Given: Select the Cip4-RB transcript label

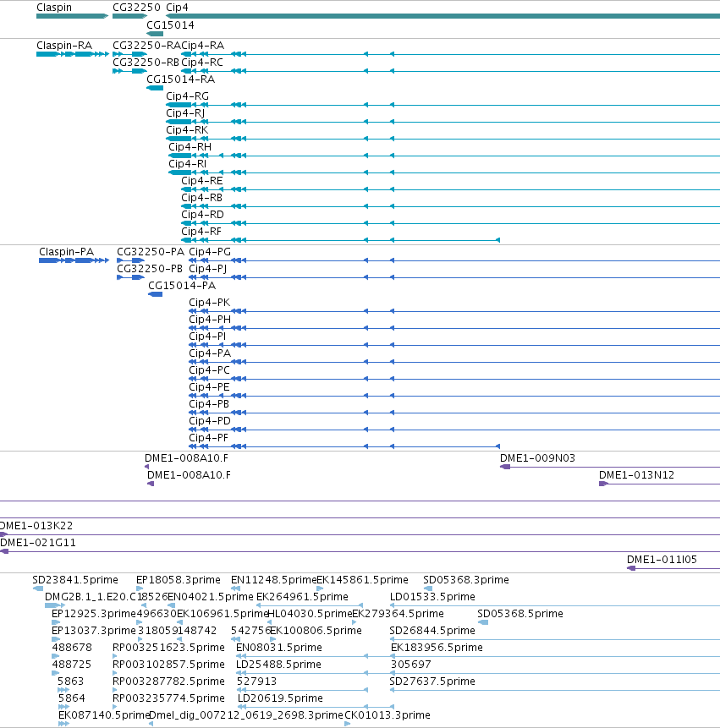Looking at the screenshot, I should click(x=201, y=198).
